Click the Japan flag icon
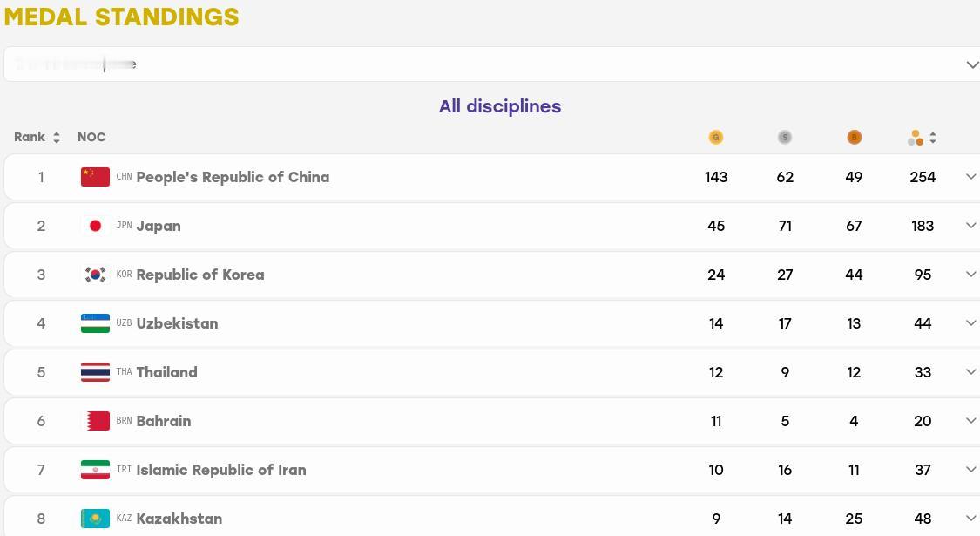The height and width of the screenshot is (536, 980). click(x=95, y=226)
